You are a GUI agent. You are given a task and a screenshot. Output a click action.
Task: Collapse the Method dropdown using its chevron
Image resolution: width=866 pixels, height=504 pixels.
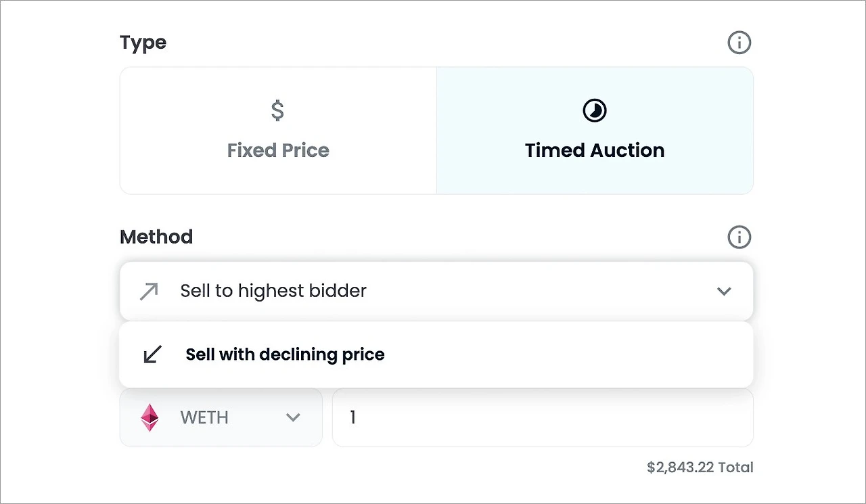724,292
